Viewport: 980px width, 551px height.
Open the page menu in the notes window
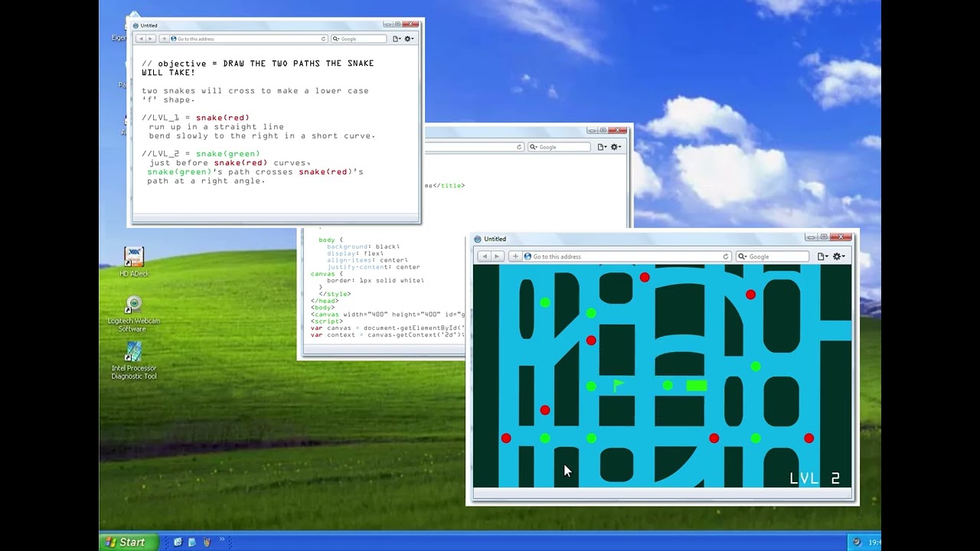pos(397,38)
